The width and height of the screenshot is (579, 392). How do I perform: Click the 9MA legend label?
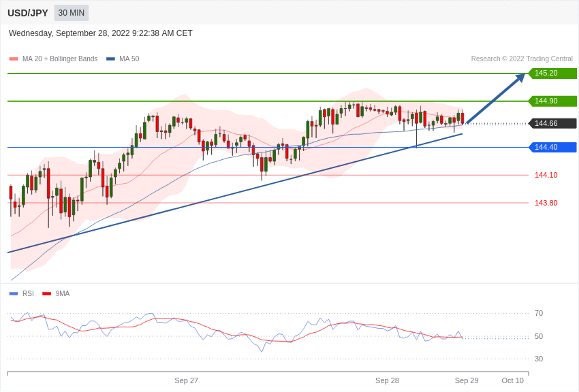(63, 293)
